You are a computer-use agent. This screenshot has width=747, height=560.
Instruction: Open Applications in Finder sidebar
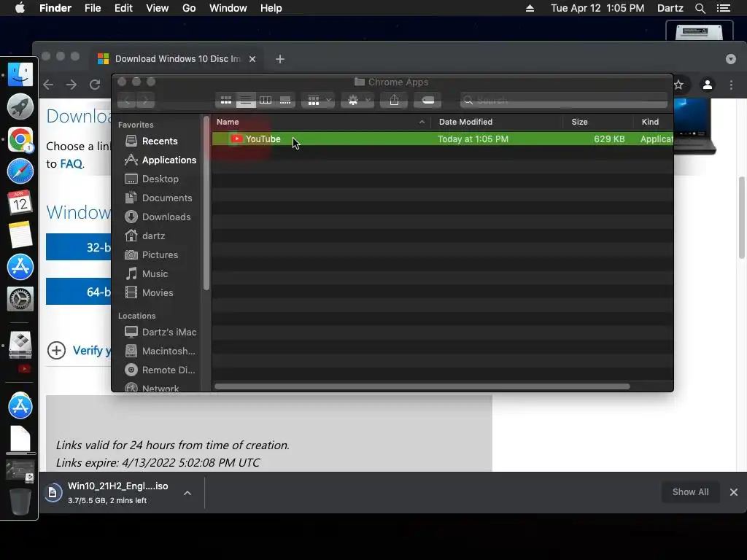tap(159, 160)
